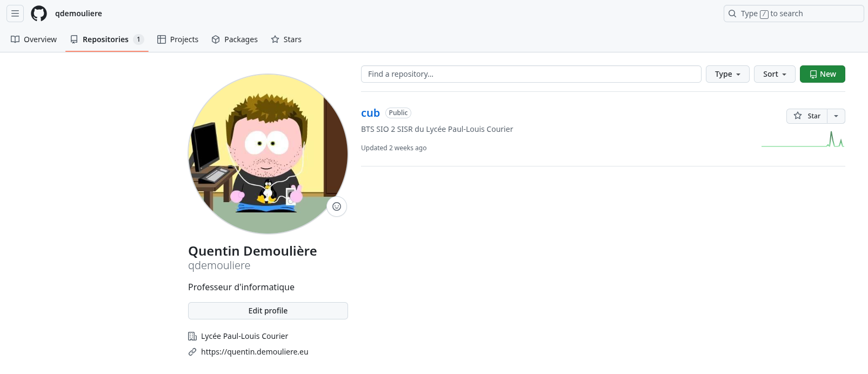Switch to the Projects tab
Viewport: 868px width, 374px height.
178,39
